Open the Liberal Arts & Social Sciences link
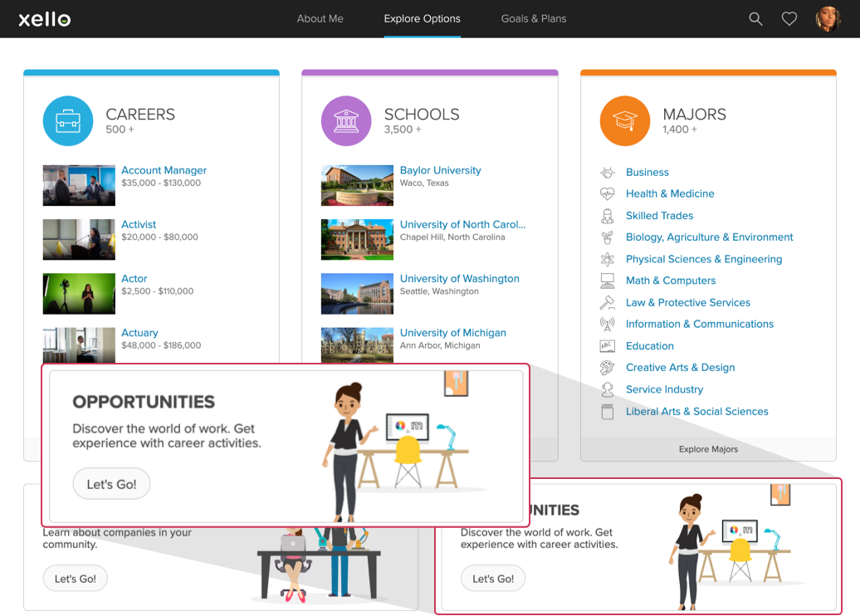The height and width of the screenshot is (616, 860). pos(697,412)
